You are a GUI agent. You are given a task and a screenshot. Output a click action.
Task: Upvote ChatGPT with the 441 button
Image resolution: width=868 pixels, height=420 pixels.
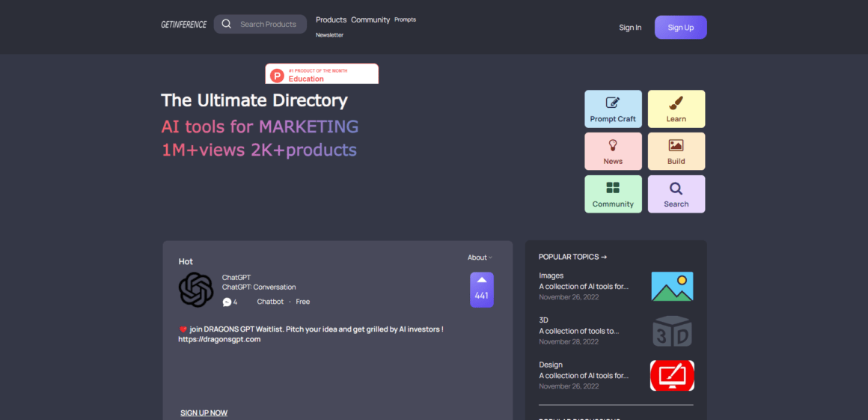pos(481,290)
